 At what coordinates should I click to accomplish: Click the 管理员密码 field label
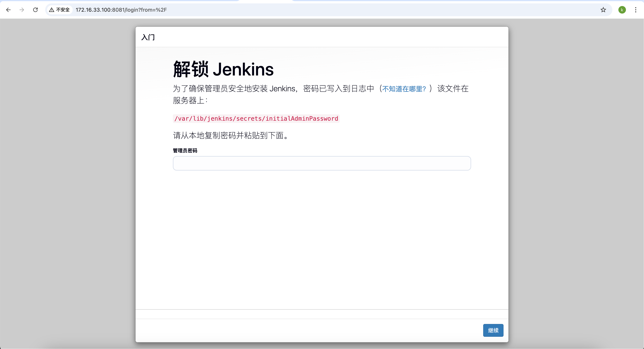pos(185,151)
